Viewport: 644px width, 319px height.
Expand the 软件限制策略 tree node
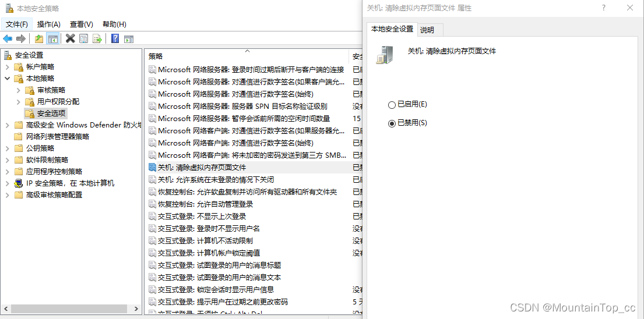point(8,160)
